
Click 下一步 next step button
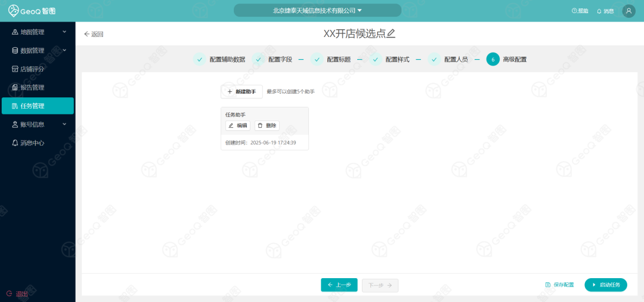pos(380,285)
